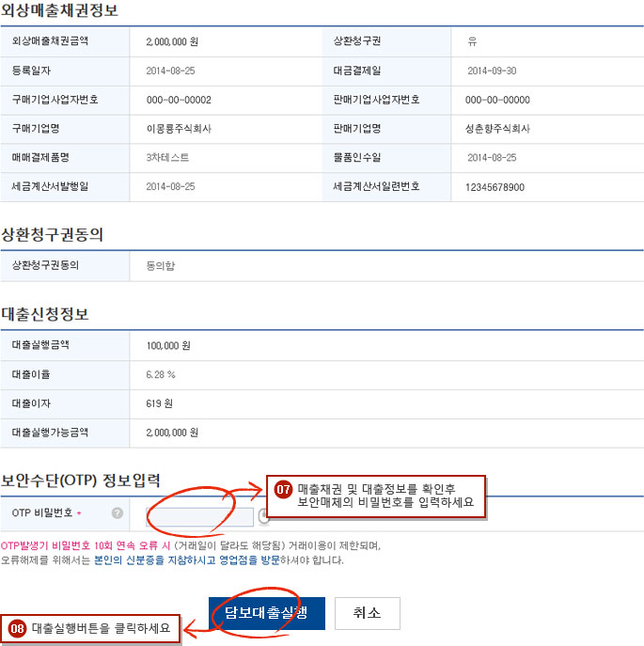Click the 상환청구권 column label
Screen dimensions: 644x646
357,40
